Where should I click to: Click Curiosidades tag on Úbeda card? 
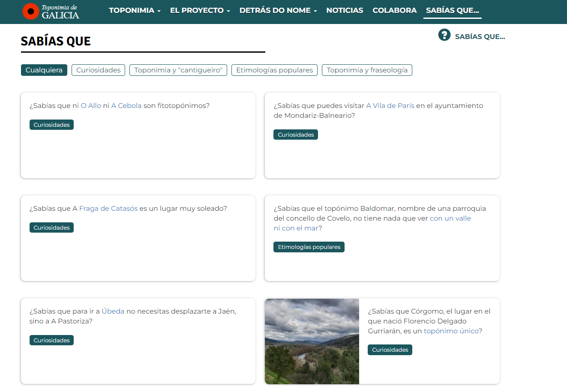click(x=52, y=341)
